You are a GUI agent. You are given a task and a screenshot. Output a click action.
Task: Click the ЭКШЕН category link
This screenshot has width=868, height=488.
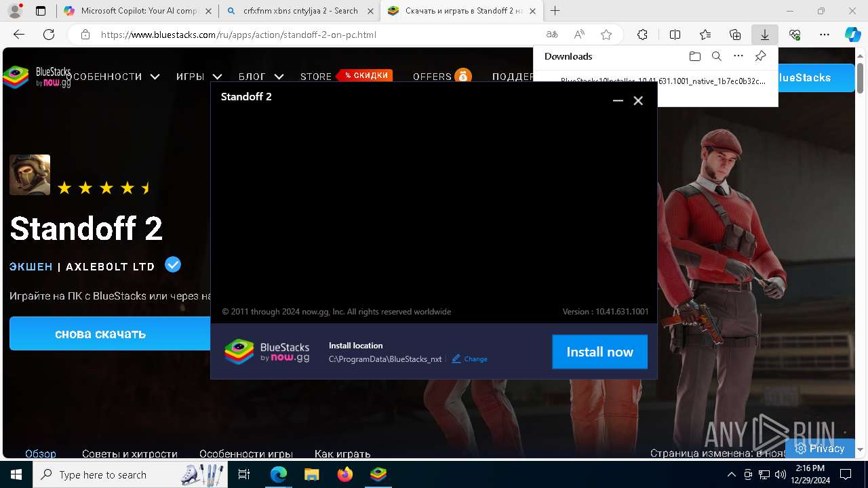point(31,266)
